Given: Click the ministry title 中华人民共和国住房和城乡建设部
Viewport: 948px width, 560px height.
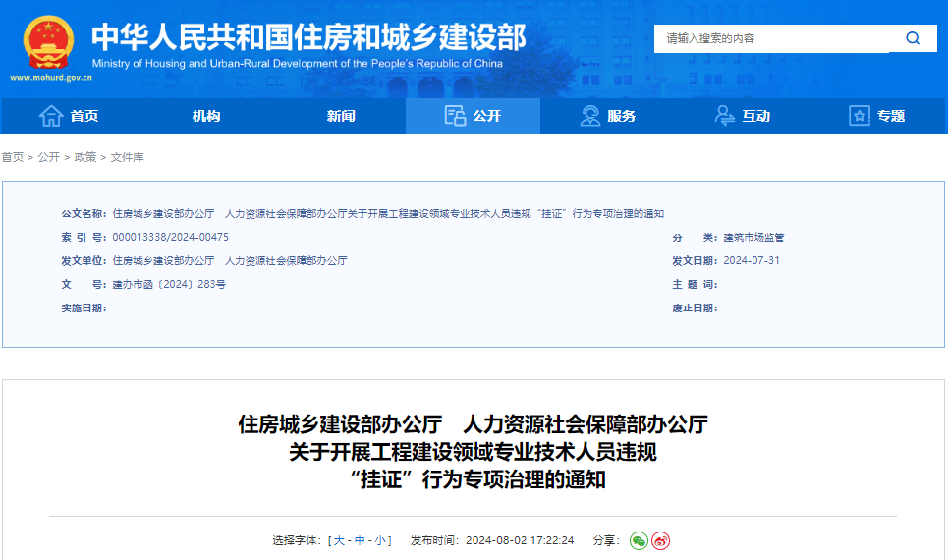Looking at the screenshot, I should (x=308, y=36).
